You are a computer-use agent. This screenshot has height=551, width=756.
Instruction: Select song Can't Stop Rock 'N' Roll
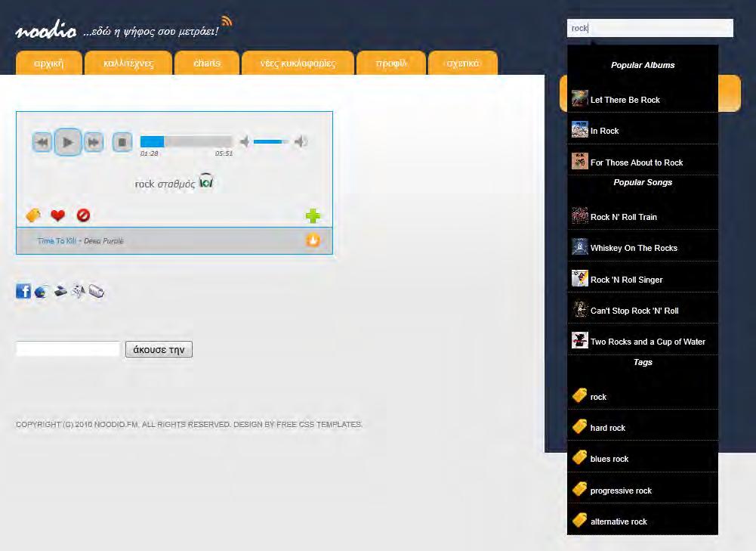coord(643,310)
